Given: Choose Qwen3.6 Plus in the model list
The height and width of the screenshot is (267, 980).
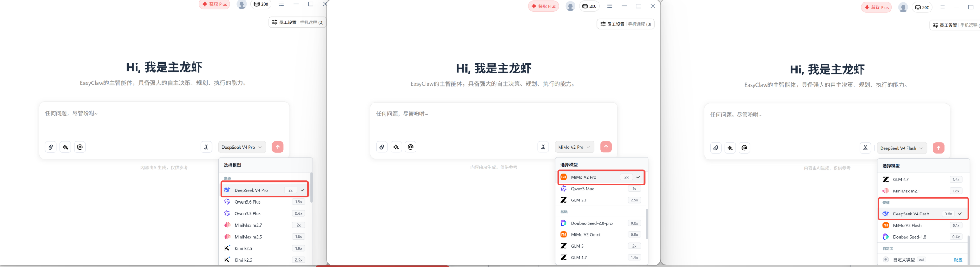Looking at the screenshot, I should click(x=264, y=202).
